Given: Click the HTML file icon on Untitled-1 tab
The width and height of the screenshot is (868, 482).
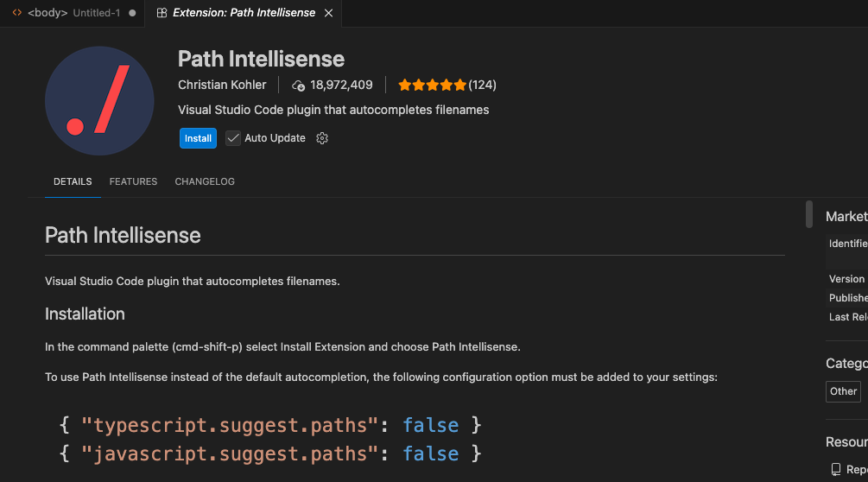Looking at the screenshot, I should click(17, 12).
